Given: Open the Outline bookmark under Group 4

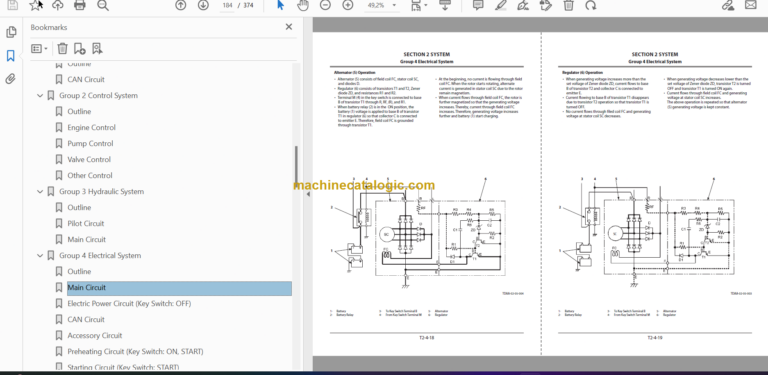Looking at the screenshot, I should pyautogui.click(x=79, y=271).
